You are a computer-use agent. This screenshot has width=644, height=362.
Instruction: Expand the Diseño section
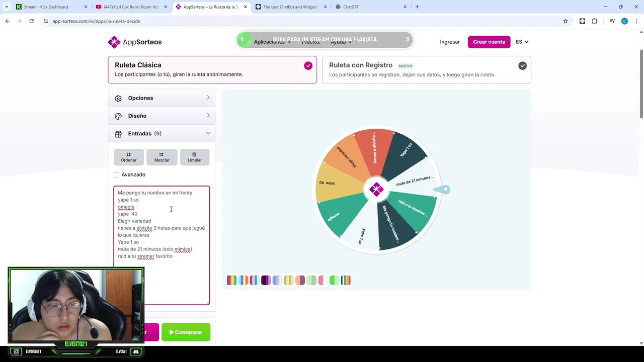point(162,116)
